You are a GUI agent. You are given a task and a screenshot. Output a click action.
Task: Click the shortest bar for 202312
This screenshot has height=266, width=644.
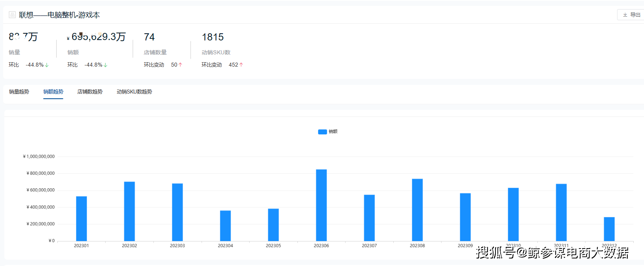(609, 229)
